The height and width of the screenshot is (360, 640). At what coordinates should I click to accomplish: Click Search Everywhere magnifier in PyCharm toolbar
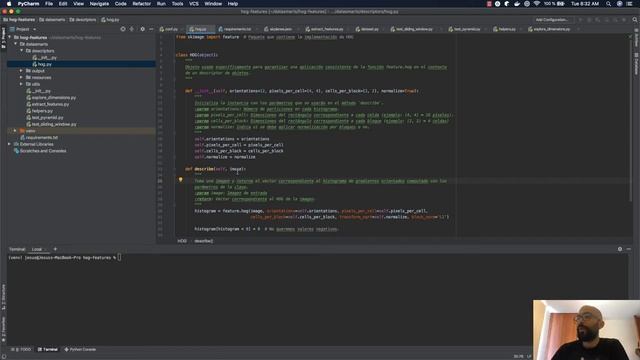(x=635, y=20)
